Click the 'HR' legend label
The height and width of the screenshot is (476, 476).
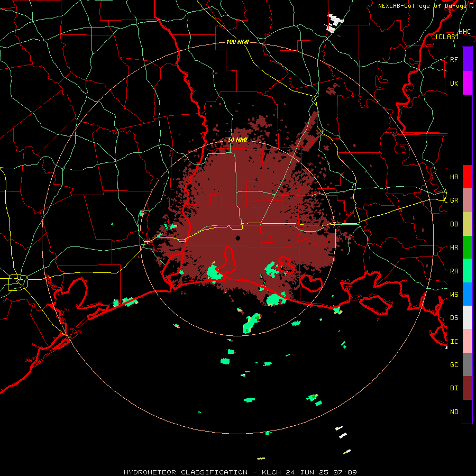tap(454, 248)
